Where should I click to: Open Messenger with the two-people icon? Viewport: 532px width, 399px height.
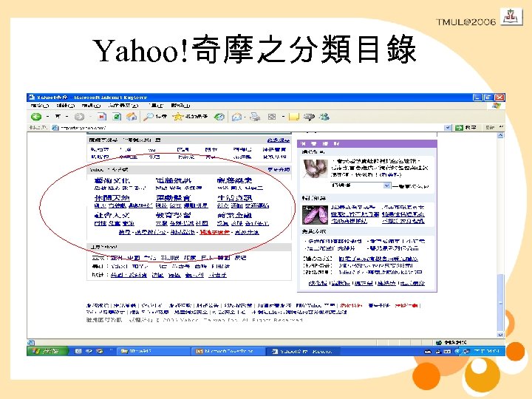click(x=324, y=117)
